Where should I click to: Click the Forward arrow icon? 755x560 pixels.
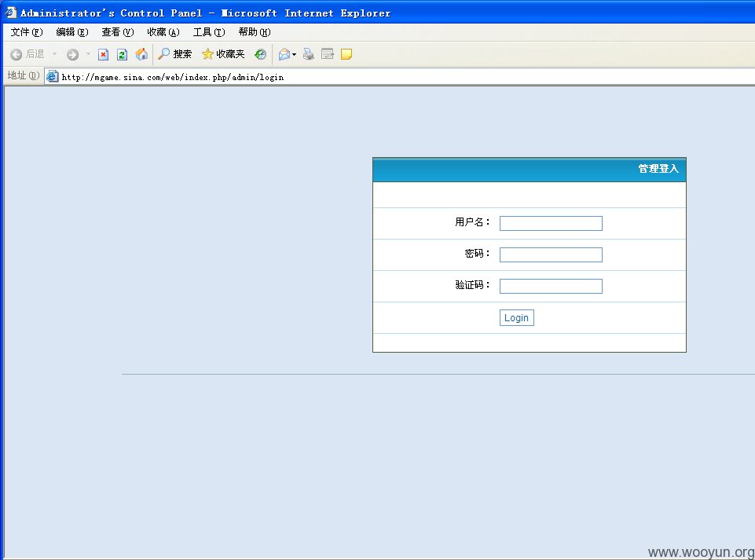[x=73, y=54]
